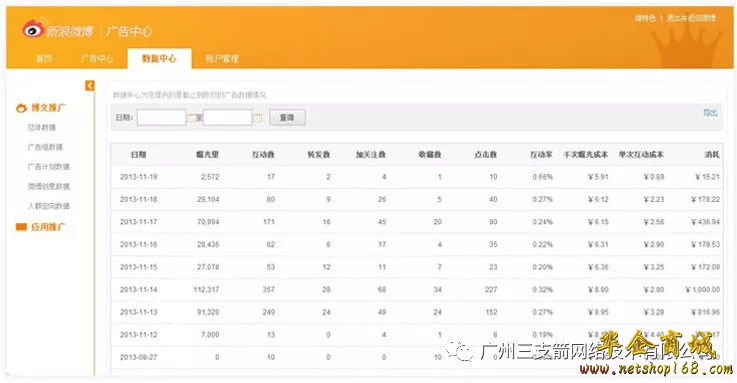Click the account name link in header
This screenshot has height=383, width=737.
[x=645, y=18]
